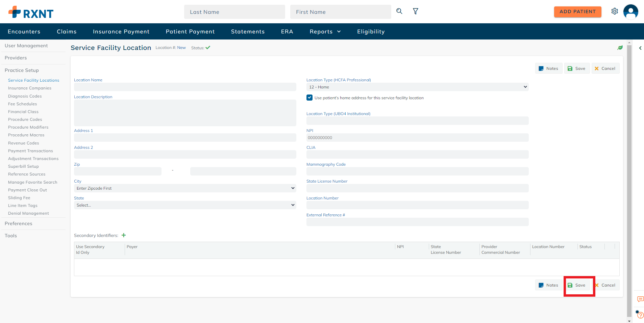The width and height of the screenshot is (644, 323).
Task: Click the Location Description text area
Action: 185,113
